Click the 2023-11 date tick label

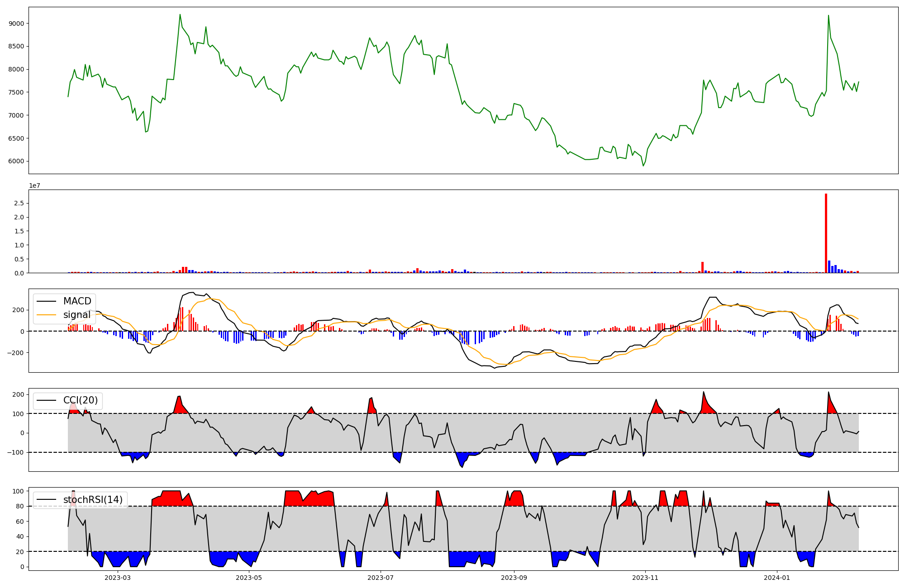click(x=645, y=578)
